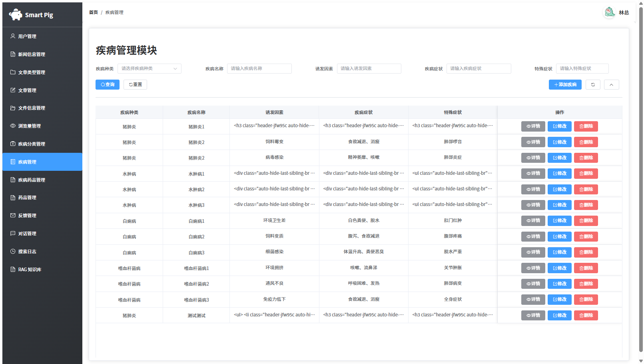This screenshot has width=644, height=364.
Task: Open the 文章类型管理 menu item
Action: [42, 72]
